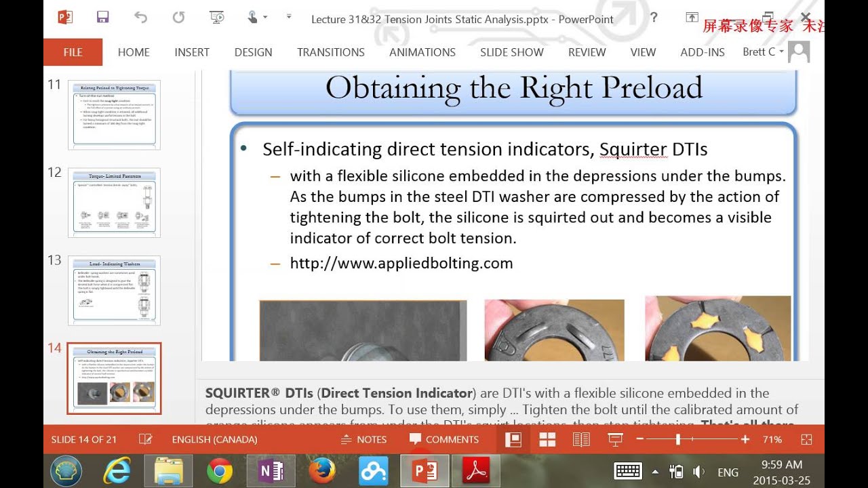Toggle the COMMENTS pane button

click(x=444, y=439)
